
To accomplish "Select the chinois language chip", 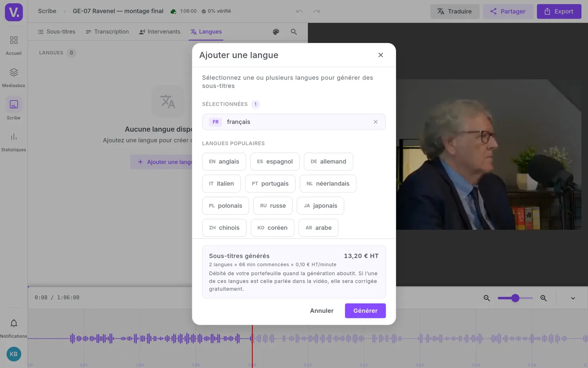I will [x=225, y=228].
